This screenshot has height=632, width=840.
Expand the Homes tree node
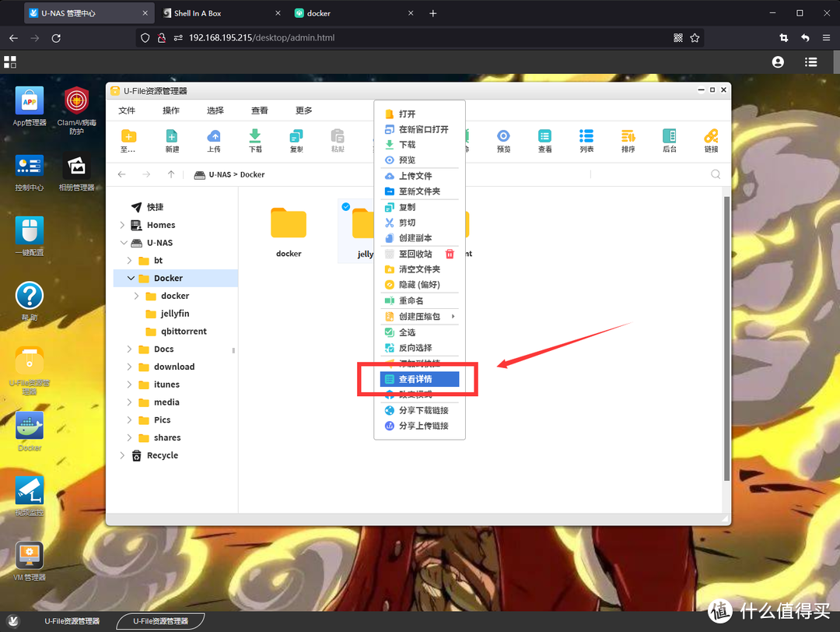(x=122, y=225)
